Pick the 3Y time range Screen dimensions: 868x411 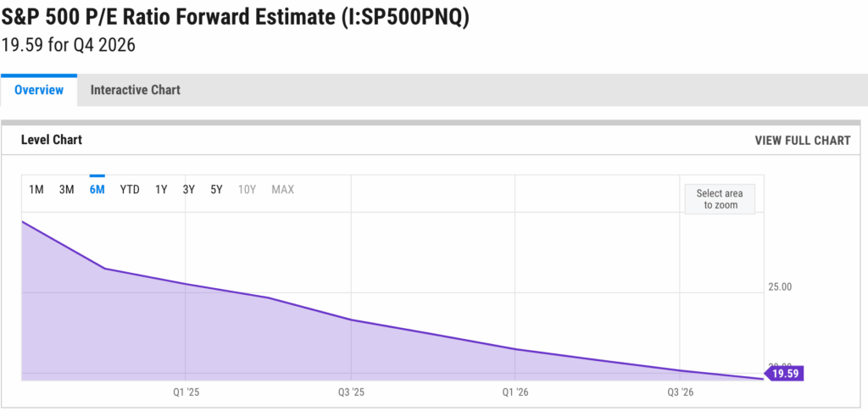[x=189, y=190]
